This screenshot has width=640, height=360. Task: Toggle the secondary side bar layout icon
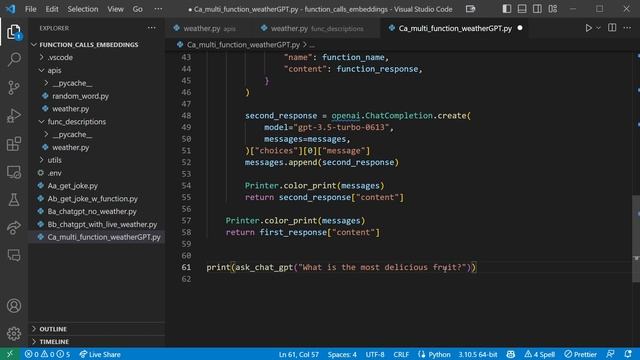(537, 9)
